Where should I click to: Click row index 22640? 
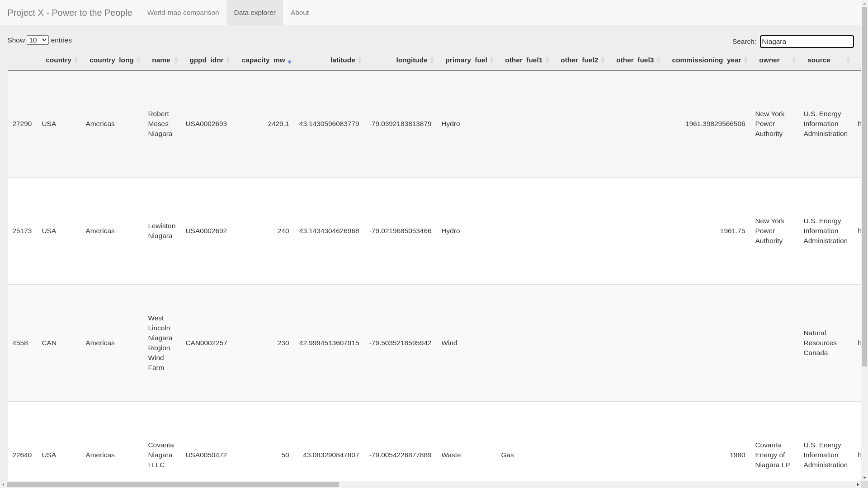pos(22,455)
